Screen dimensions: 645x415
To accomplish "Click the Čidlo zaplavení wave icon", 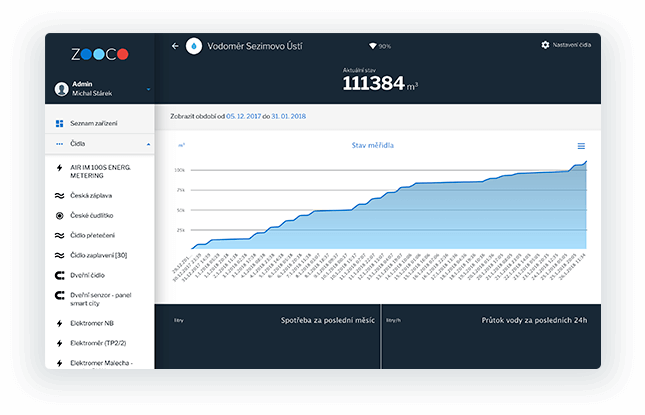I will [60, 255].
